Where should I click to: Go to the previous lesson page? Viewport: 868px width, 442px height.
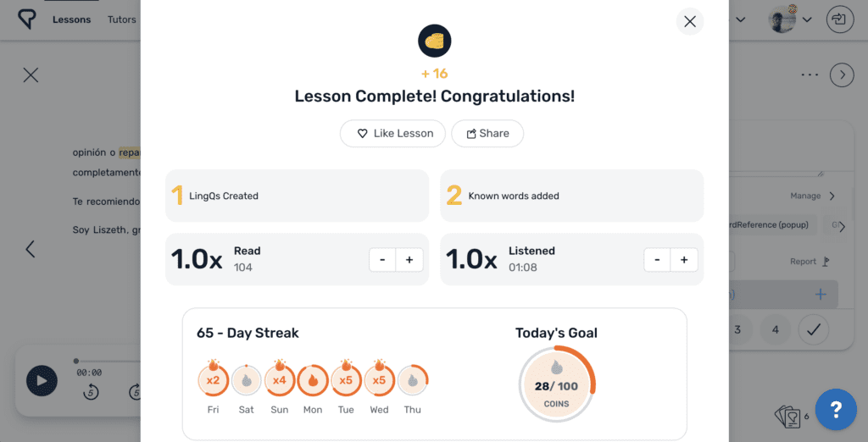31,249
